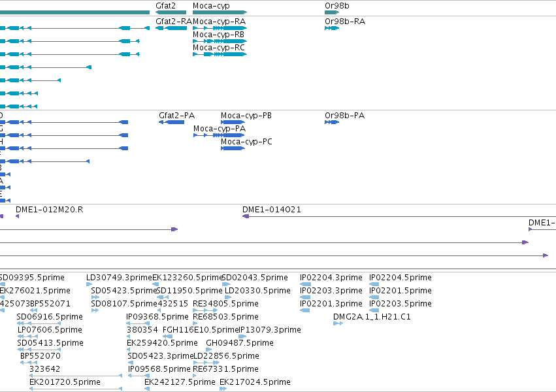
Task: Select the EK259420.5prime EST label
Action: pos(162,343)
